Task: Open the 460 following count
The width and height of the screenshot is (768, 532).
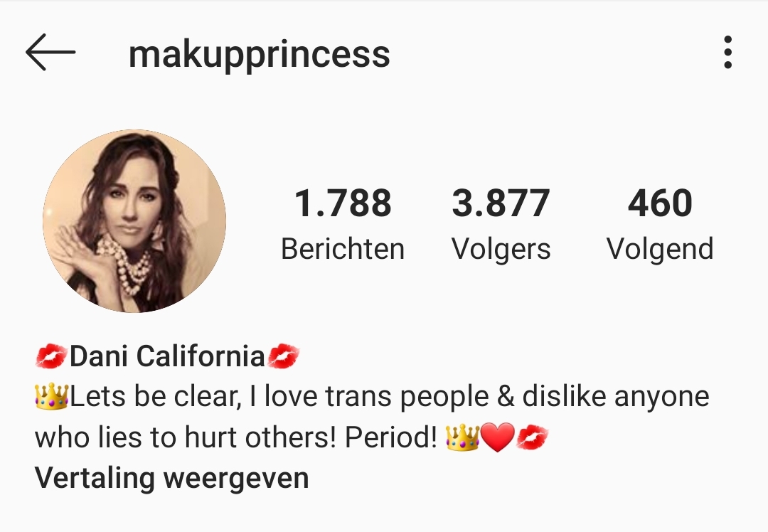Action: [660, 203]
